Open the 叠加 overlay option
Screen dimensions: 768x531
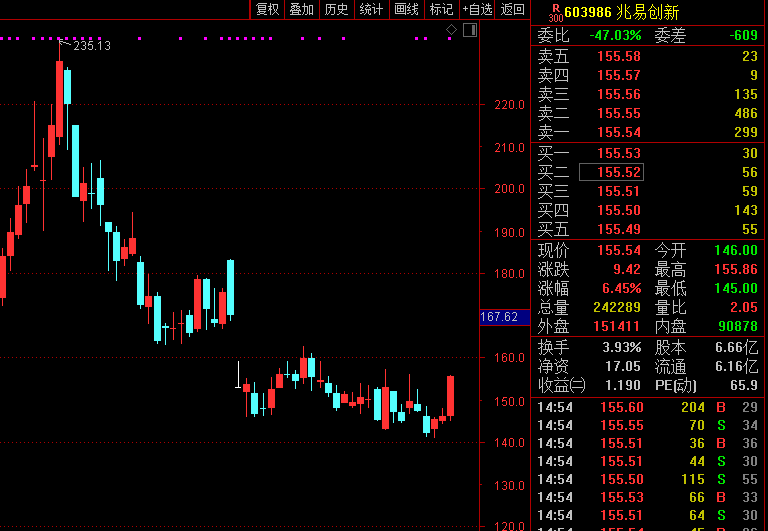click(301, 10)
